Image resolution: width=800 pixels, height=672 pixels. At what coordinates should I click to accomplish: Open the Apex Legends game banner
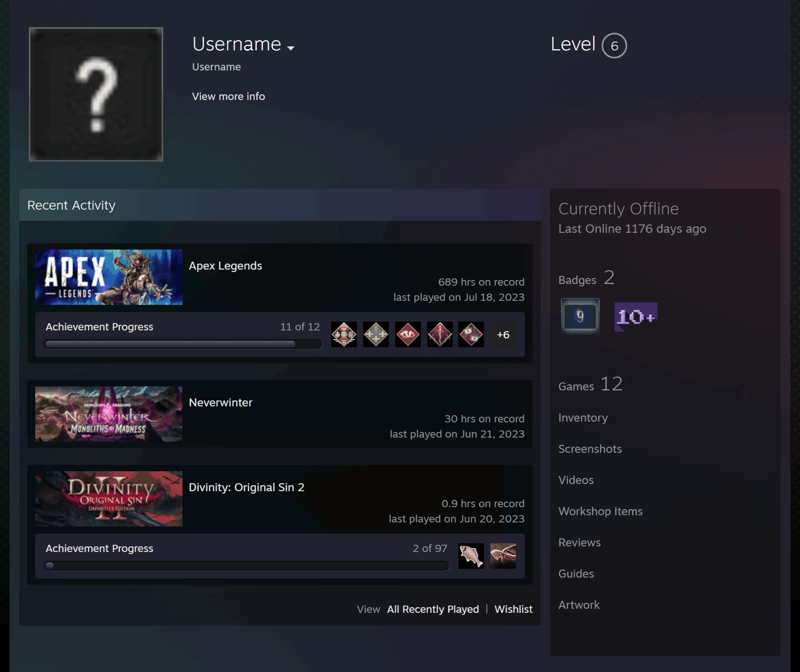(109, 277)
